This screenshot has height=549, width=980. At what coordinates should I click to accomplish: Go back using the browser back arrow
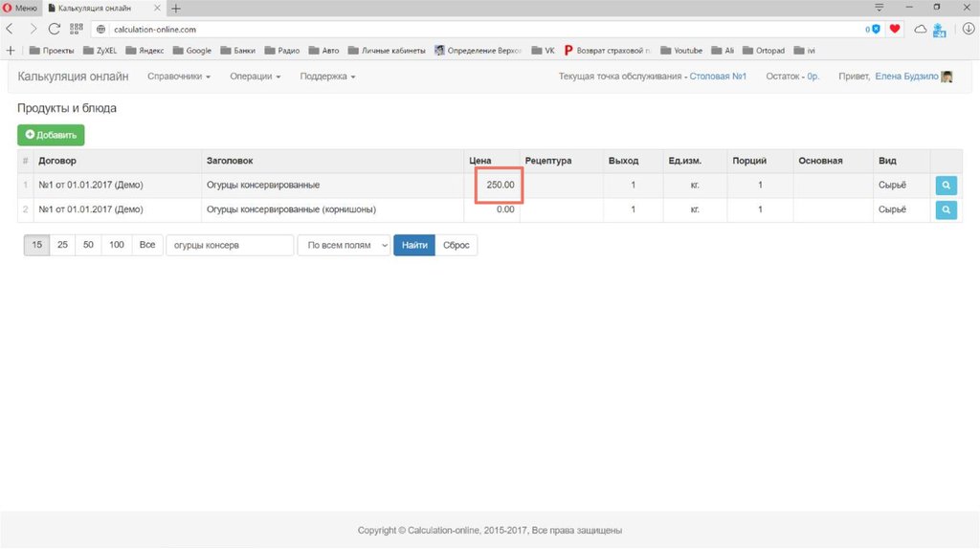(x=11, y=29)
